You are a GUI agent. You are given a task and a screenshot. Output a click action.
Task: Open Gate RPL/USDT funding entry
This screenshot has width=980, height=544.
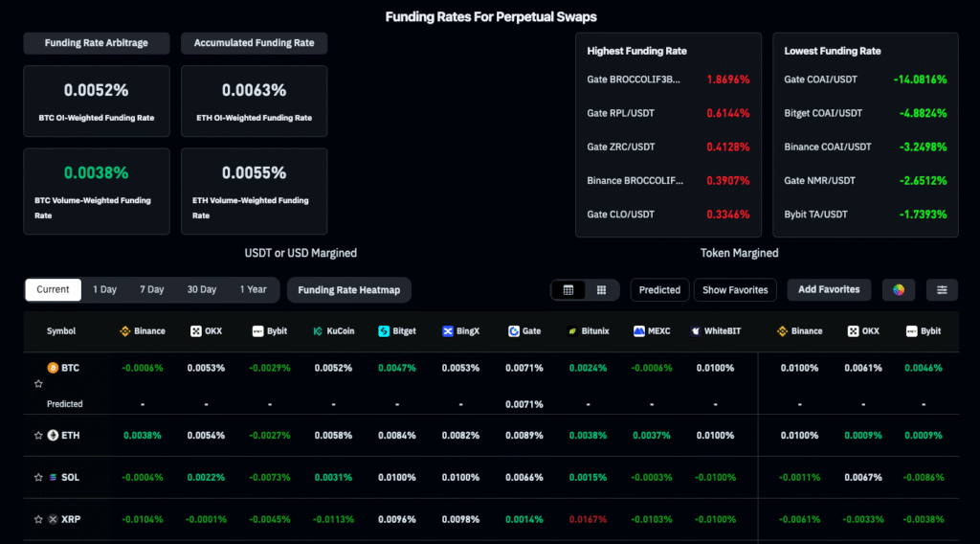coord(668,113)
